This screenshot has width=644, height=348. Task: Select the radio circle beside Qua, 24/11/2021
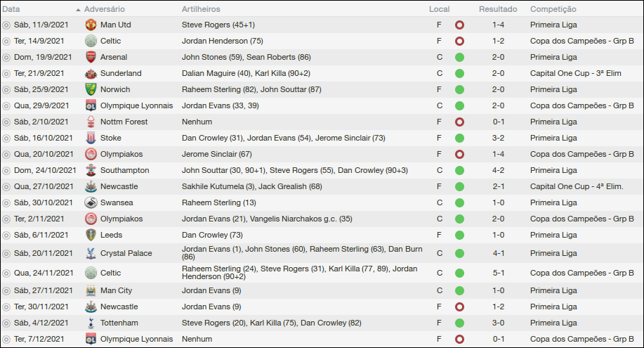tap(6, 272)
